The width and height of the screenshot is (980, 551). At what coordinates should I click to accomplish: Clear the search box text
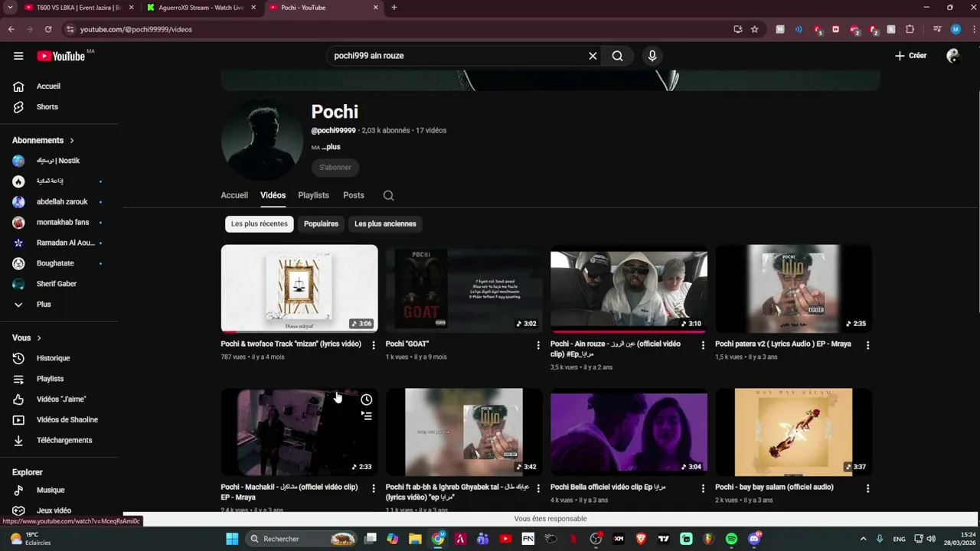[x=593, y=56]
